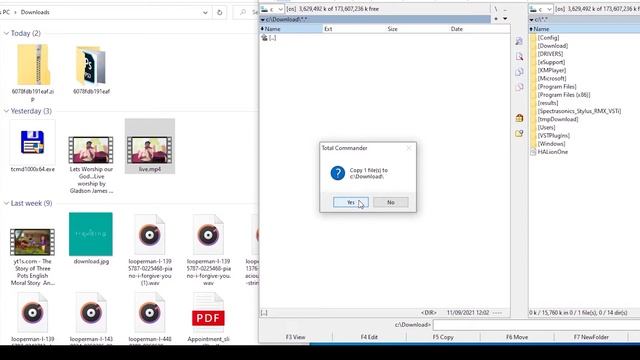This screenshot has width=640, height=360.
Task: Select the Story of Three Pots video thumbnail
Action: pyautogui.click(x=33, y=242)
